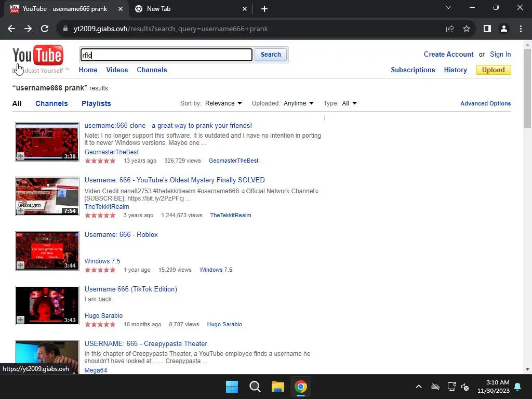The width and height of the screenshot is (532, 399).
Task: Open title 'username:666 clone - a great way'
Action: tap(168, 126)
